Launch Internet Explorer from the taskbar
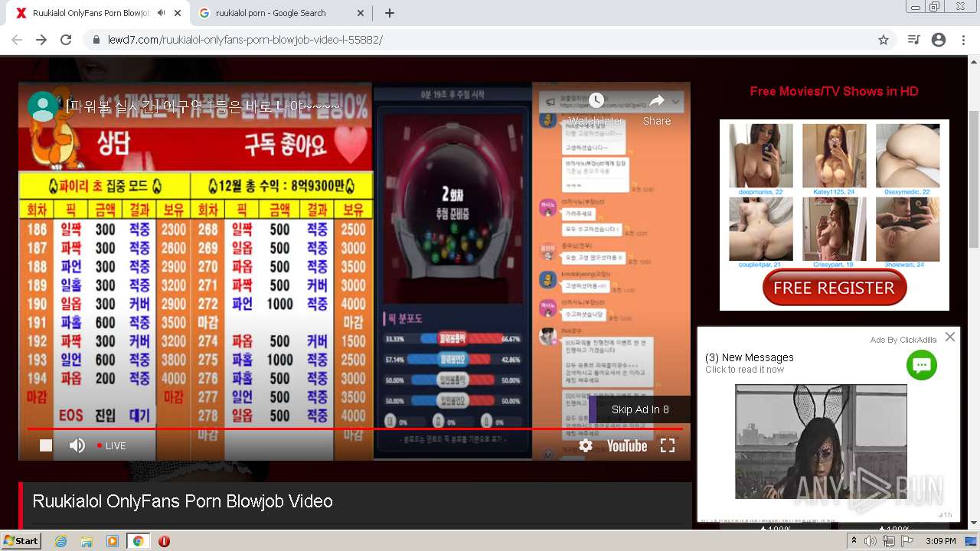This screenshot has height=551, width=980. pos(61,541)
